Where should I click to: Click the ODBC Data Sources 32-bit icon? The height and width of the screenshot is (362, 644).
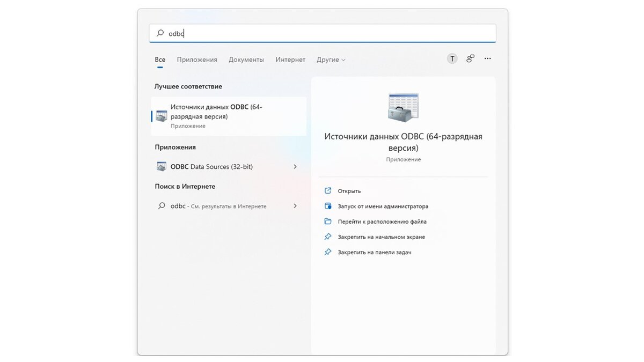[161, 167]
